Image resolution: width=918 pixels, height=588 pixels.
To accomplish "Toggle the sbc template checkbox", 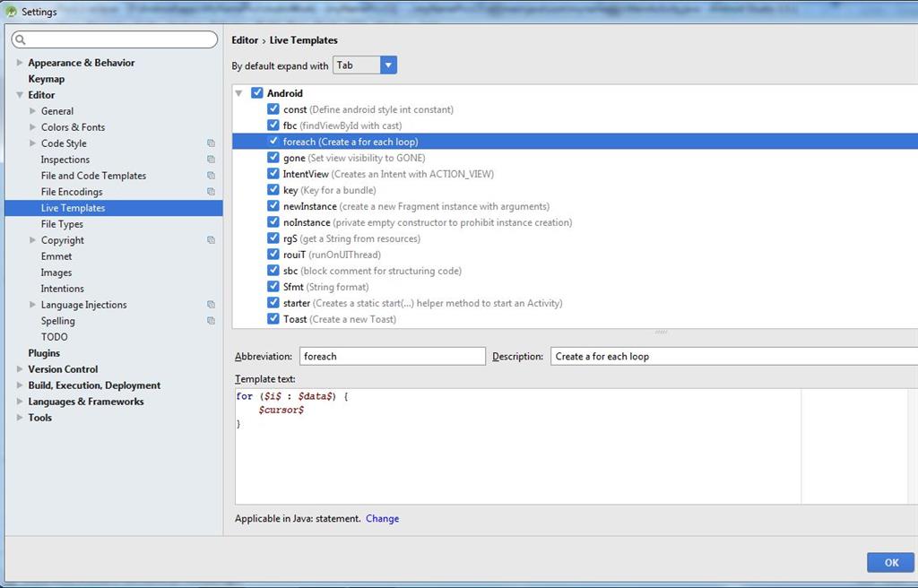I will 273,270.
